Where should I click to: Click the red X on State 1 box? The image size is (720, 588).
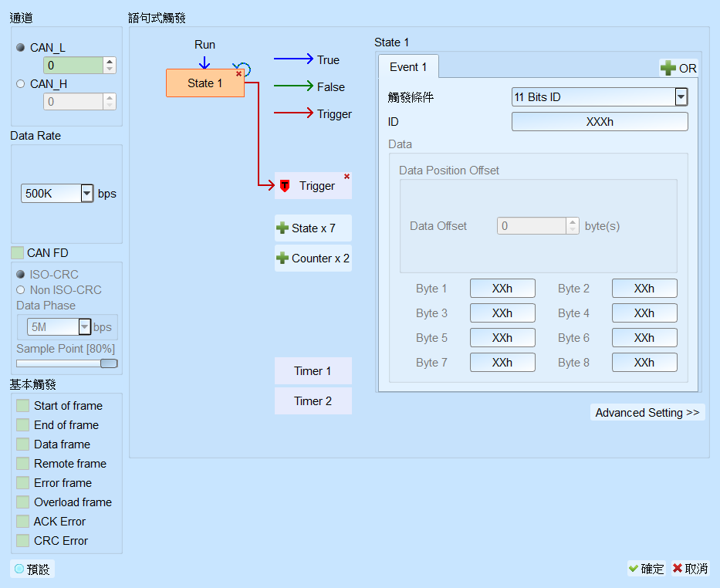click(238, 74)
